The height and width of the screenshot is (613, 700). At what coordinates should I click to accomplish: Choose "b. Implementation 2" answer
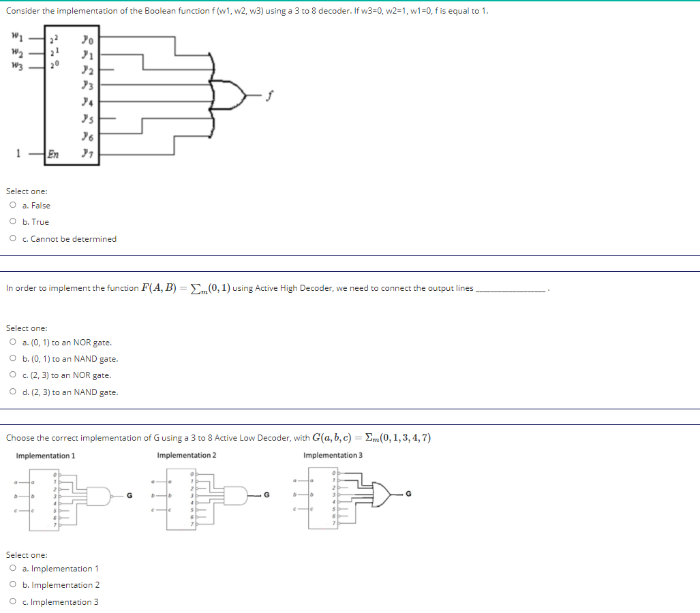[x=12, y=584]
